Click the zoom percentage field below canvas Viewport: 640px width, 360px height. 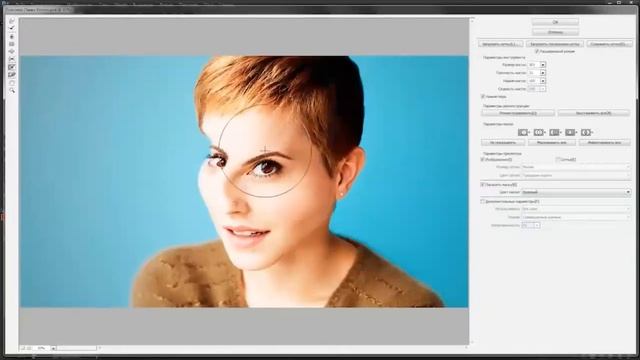42,348
